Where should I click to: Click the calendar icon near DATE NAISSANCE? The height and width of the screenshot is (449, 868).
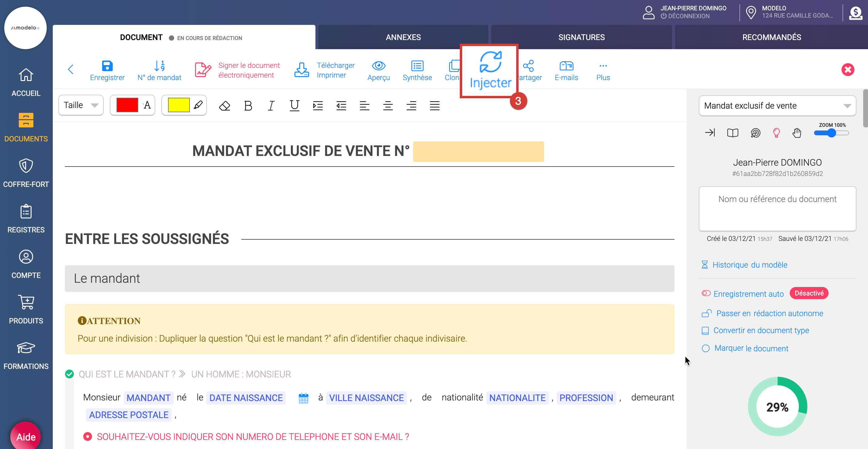[x=303, y=398]
